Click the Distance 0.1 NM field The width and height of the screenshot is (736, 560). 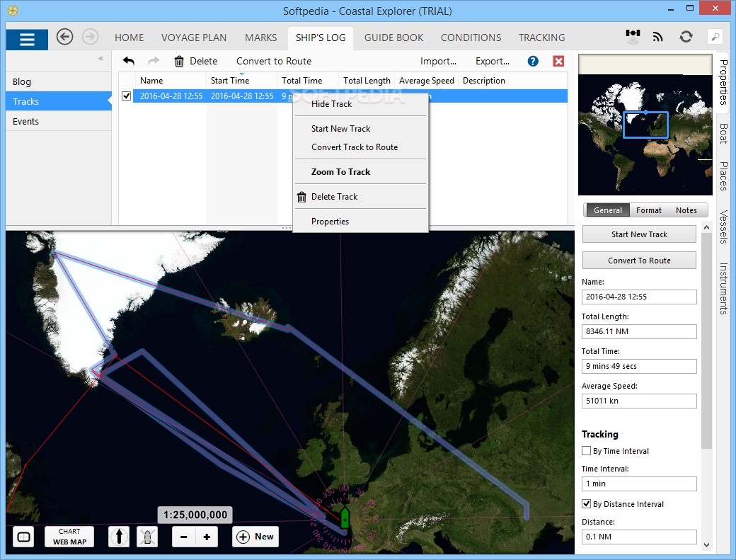coord(639,537)
